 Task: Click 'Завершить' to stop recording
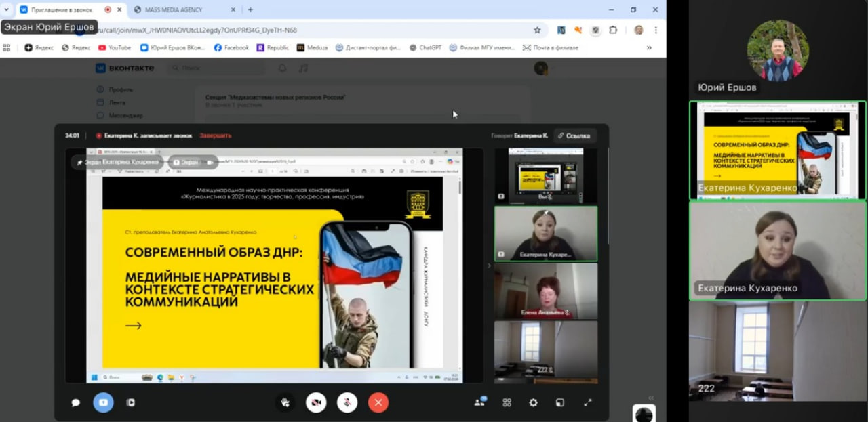tap(215, 135)
